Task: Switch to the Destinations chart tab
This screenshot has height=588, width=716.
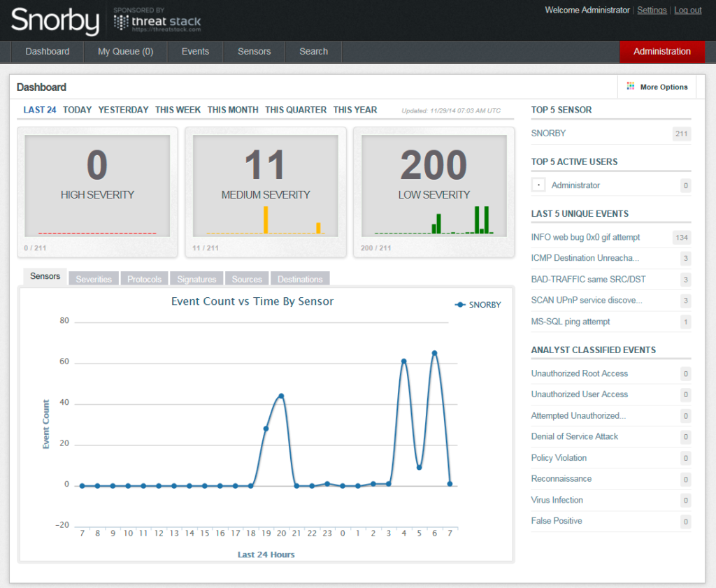Action: pos(300,278)
